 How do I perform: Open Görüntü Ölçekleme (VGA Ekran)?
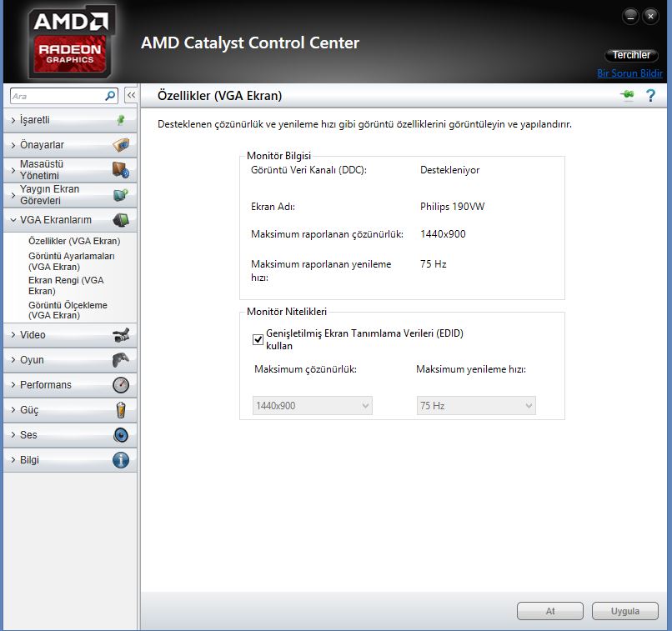[68, 310]
